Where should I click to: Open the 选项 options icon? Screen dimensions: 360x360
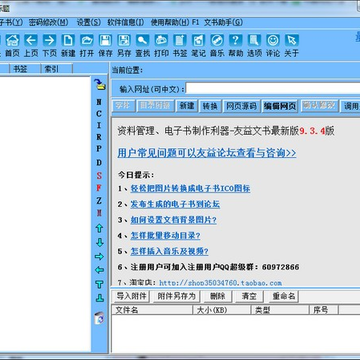pos(254,45)
